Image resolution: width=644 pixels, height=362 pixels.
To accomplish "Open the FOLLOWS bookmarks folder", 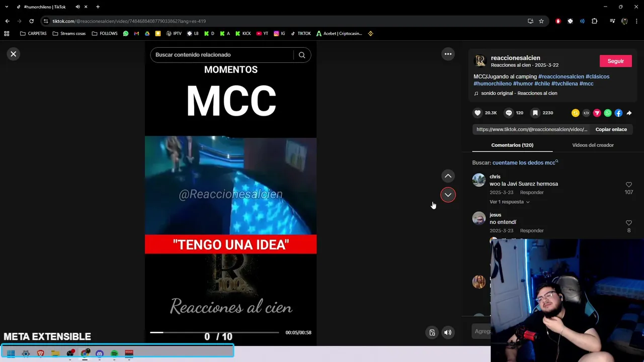I will pos(105,34).
